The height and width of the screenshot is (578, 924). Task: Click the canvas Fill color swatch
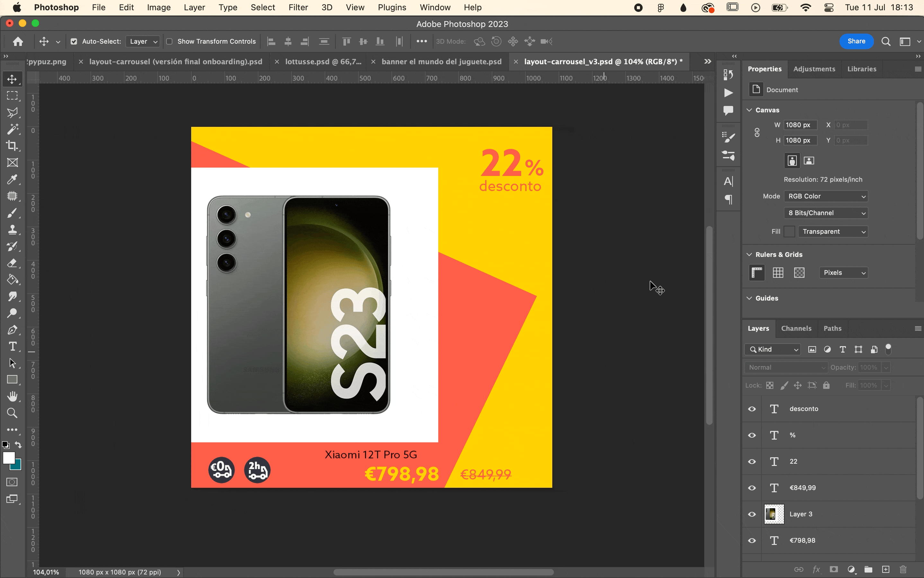(789, 232)
